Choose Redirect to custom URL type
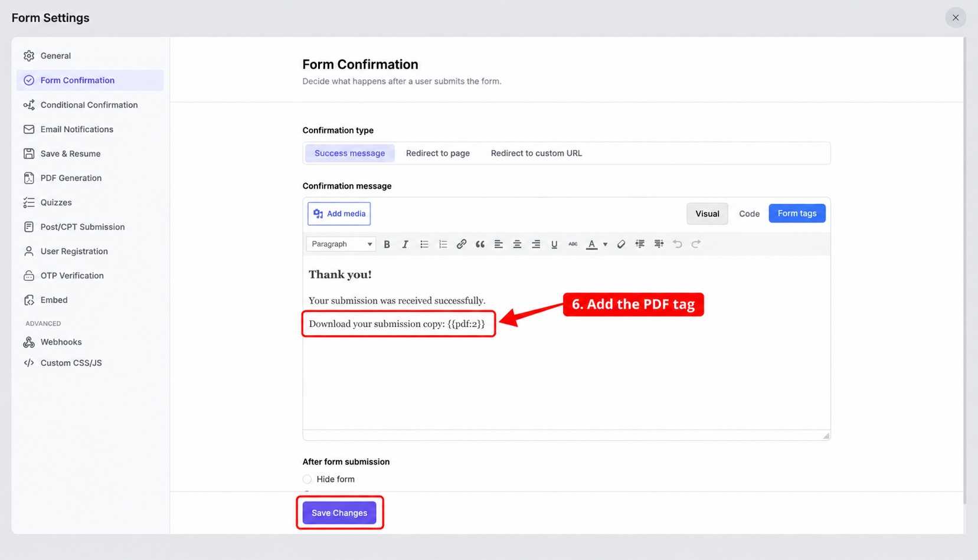Viewport: 978px width, 560px height. coord(537,153)
